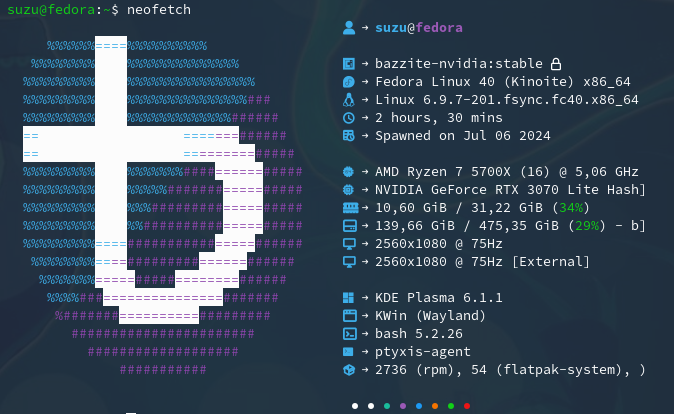This screenshot has width=674, height=414.
Task: Click the calendar icon beside Spawned on Jul 06
Action: point(349,136)
